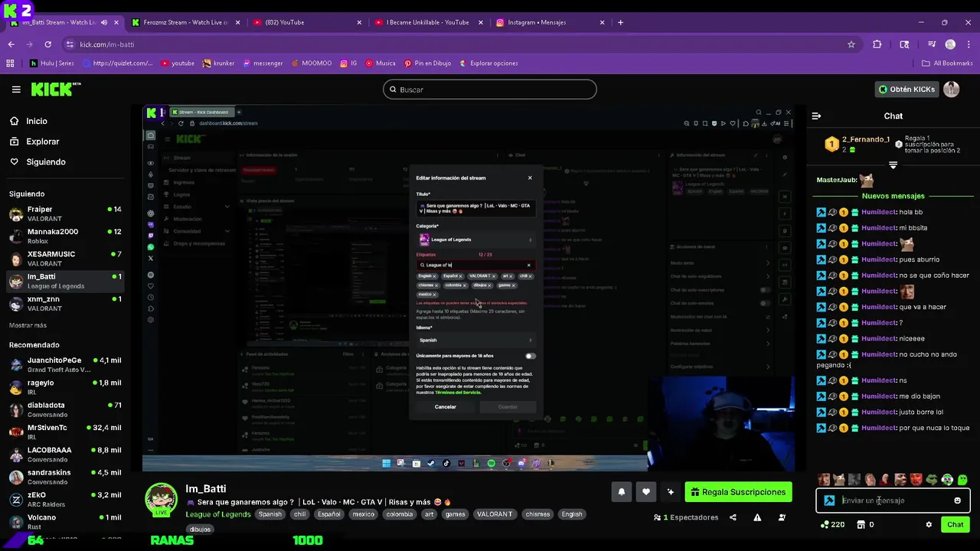Viewport: 980px width, 551px height.
Task: Open XESARMUSIC channel in sidebar
Action: (x=64, y=259)
